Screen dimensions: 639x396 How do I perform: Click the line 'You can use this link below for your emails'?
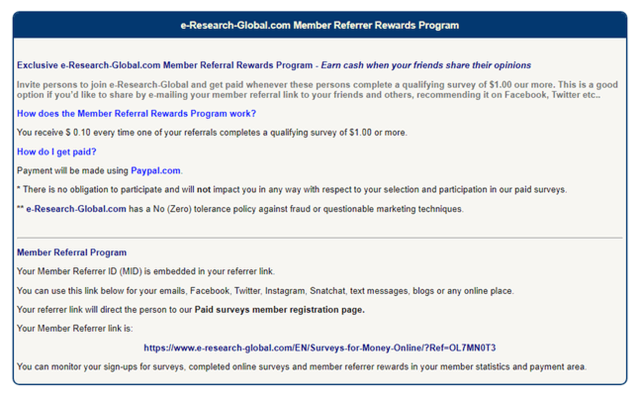pos(265,291)
